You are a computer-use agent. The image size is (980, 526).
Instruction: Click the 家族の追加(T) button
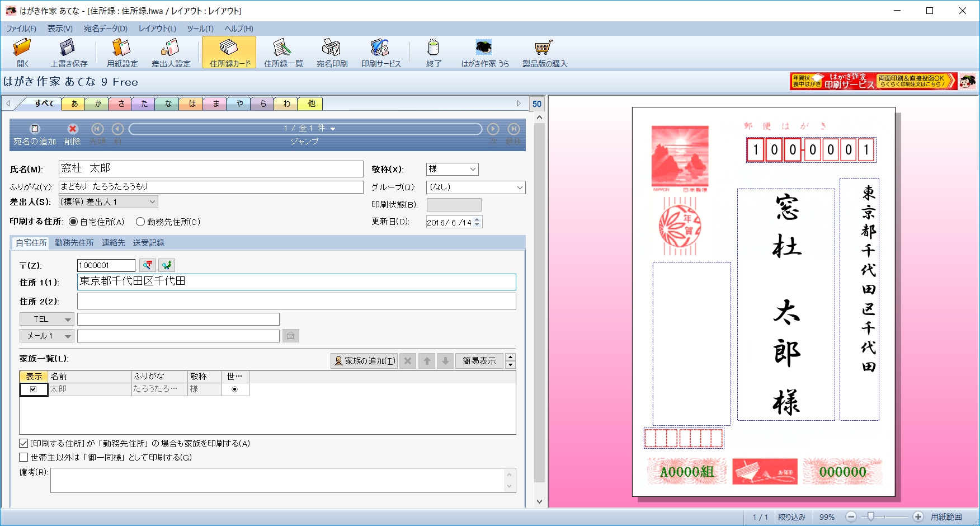pos(364,361)
